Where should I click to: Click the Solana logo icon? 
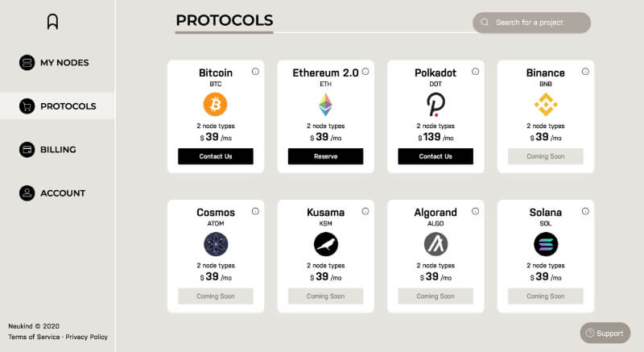click(x=546, y=244)
